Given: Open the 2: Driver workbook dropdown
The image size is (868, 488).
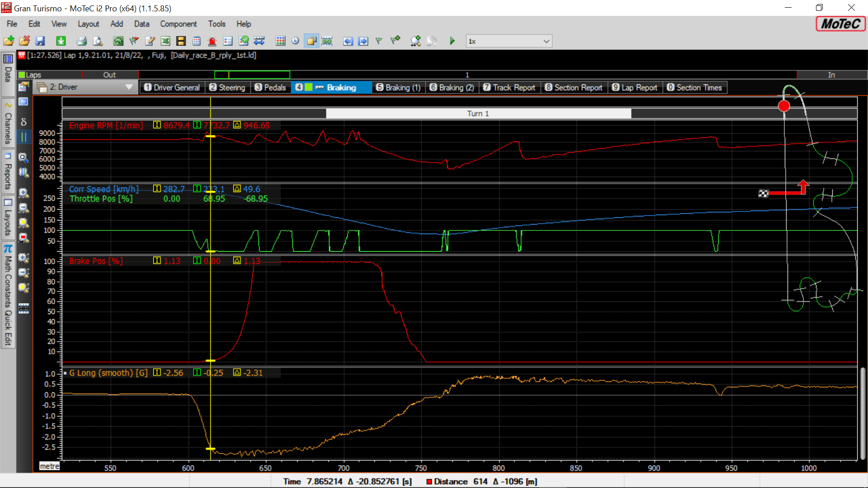Looking at the screenshot, I should (x=85, y=87).
